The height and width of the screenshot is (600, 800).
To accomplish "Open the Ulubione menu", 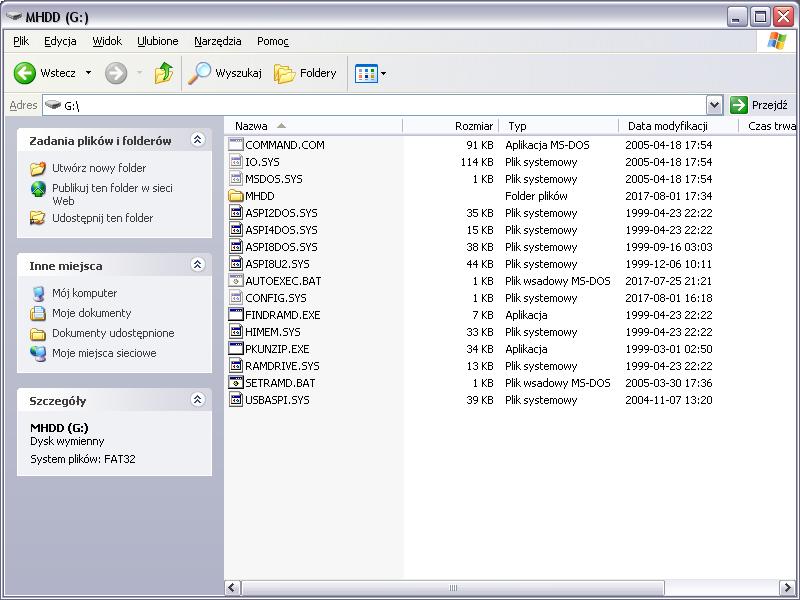I will (x=158, y=41).
